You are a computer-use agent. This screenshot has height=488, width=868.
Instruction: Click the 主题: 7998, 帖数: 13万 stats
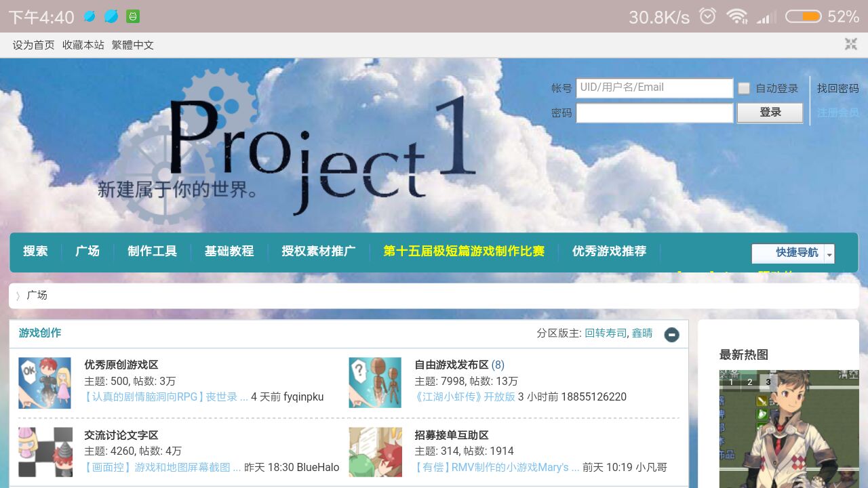(466, 381)
